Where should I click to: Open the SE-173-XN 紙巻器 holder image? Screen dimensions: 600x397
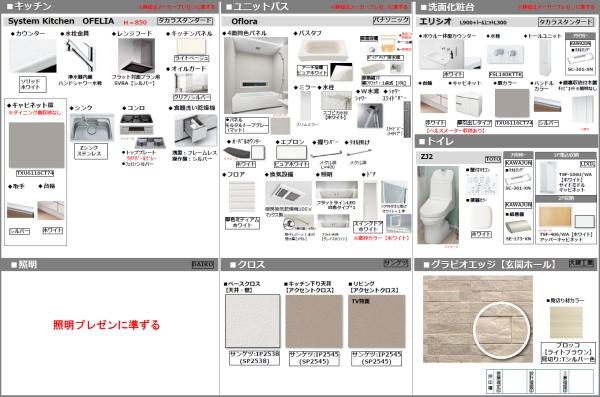518,227
